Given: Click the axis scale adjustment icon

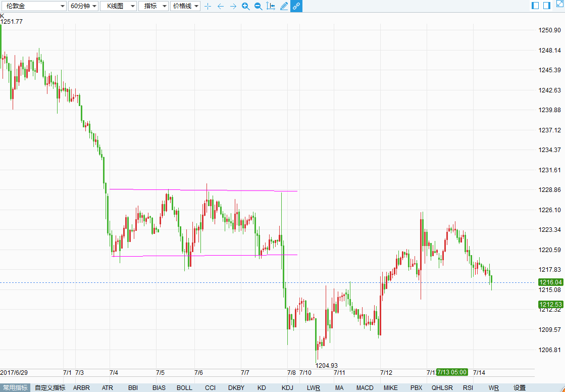Looking at the screenshot, I should pos(271,6).
